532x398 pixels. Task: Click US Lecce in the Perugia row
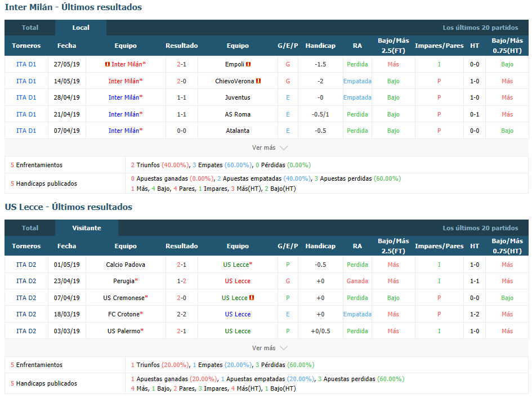238,281
